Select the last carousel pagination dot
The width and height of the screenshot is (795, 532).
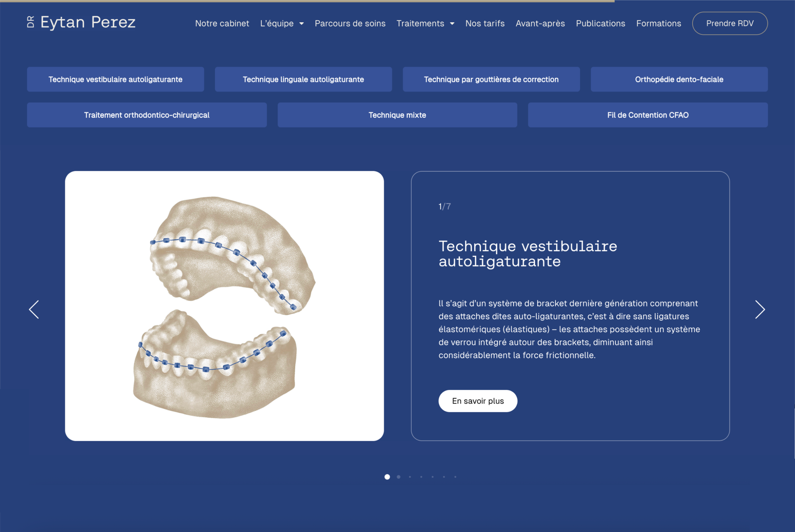click(455, 477)
